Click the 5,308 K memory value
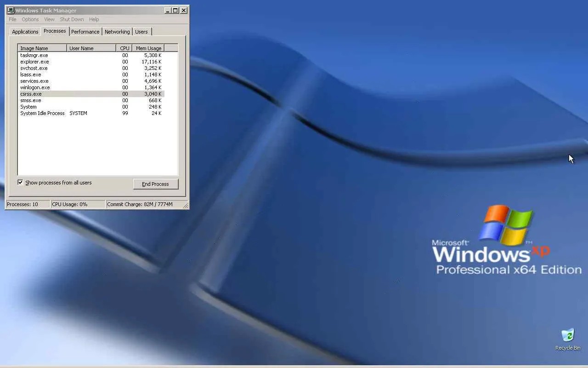Screen dimensions: 588x368 153,55
